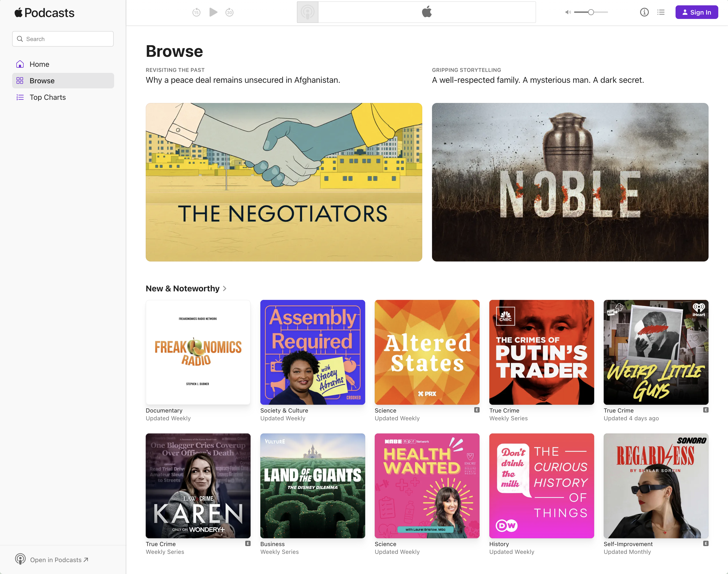Image resolution: width=728 pixels, height=574 pixels.
Task: Open Top Charts in the sidebar
Action: (x=63, y=97)
